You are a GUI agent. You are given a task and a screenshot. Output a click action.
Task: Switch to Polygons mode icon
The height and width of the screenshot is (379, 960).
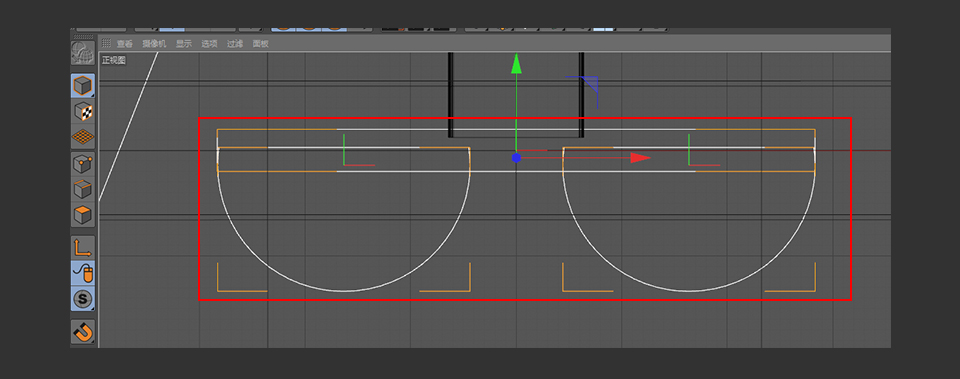point(83,215)
